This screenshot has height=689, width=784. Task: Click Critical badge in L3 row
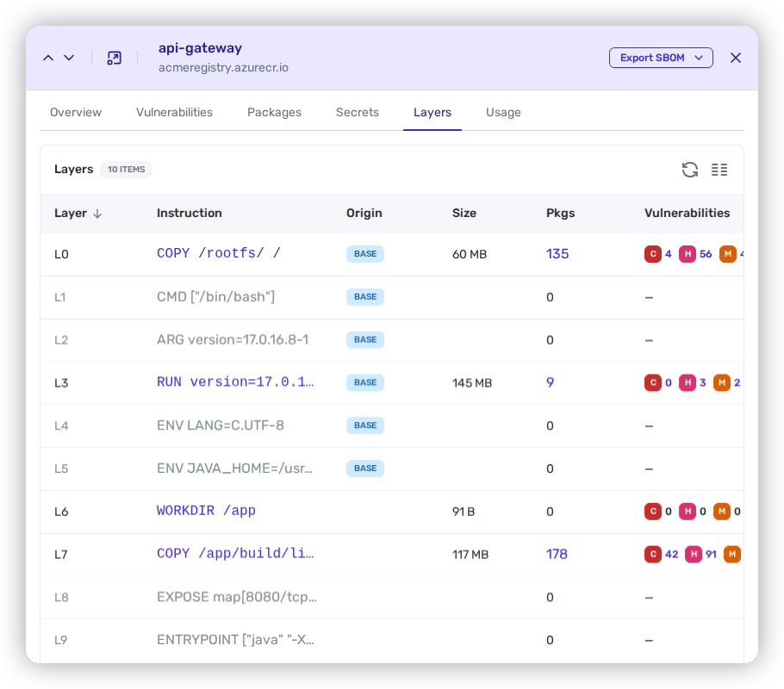(x=652, y=383)
